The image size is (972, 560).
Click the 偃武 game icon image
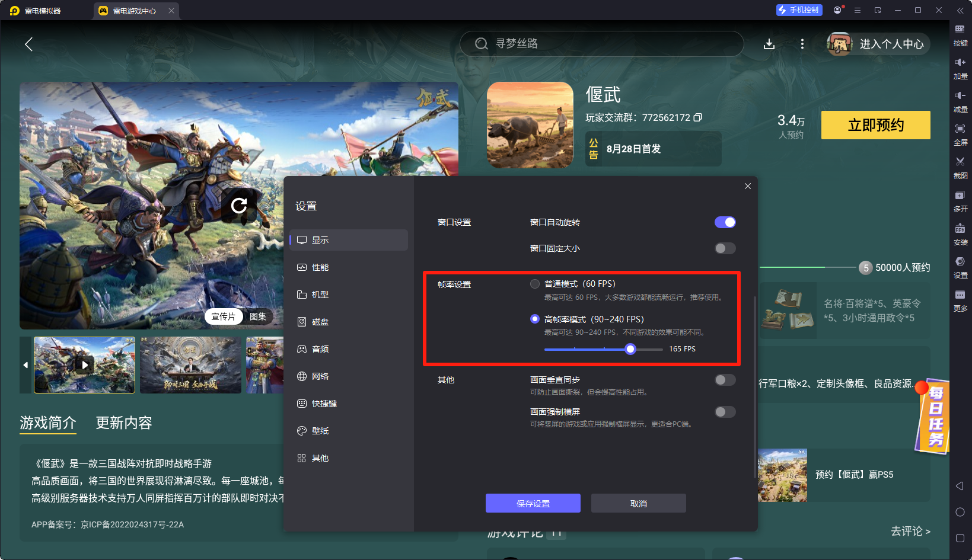(x=530, y=125)
